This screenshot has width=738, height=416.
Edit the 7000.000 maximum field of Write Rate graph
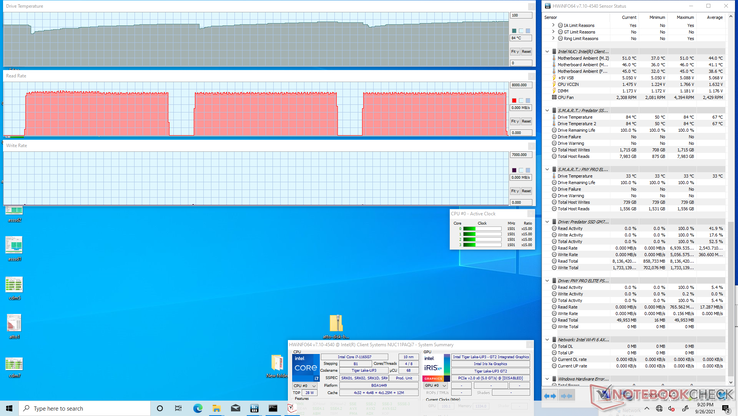[521, 155]
